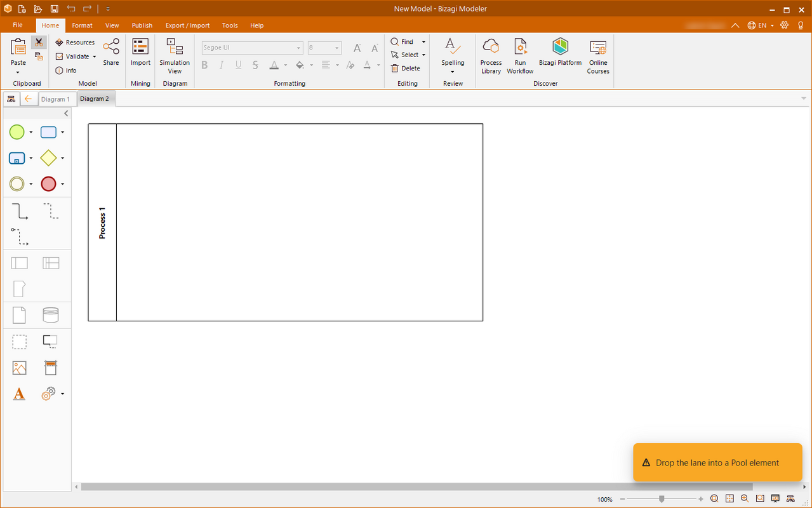
Task: Select the Lane element in the palette
Action: tap(51, 263)
